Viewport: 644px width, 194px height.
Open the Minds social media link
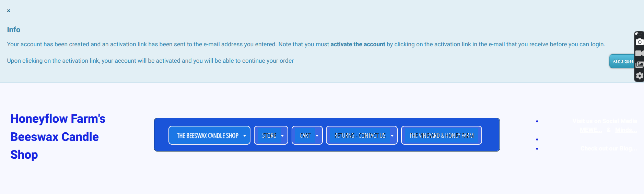tap(625, 130)
